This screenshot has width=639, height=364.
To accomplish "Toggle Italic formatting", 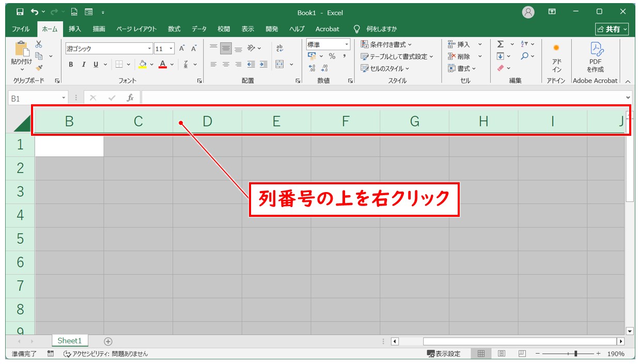I will 83,65.
